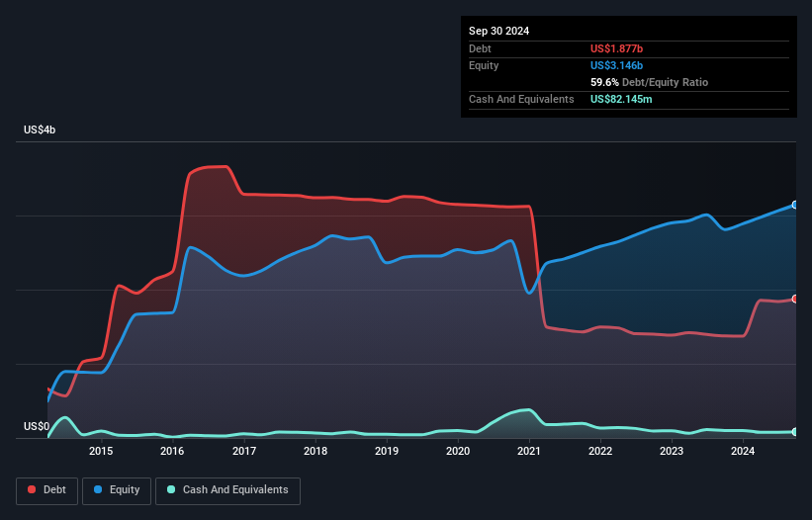
Task: Click the 2015 x-axis label
Action: point(101,451)
